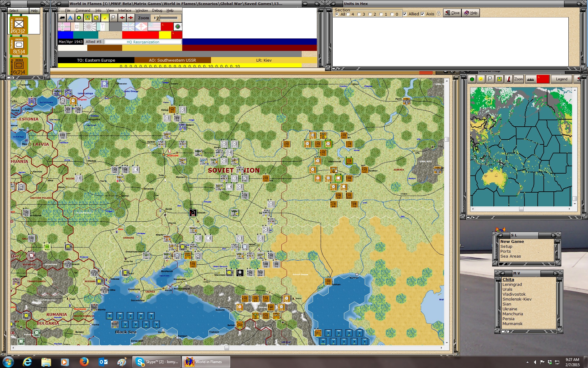Screen dimensions: 588x368
Task: Open the Interface menu
Action: pyautogui.click(x=125, y=10)
